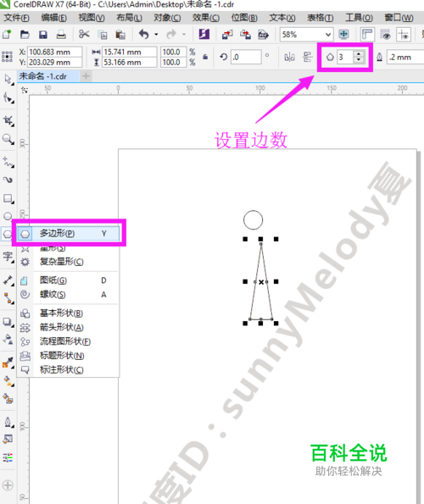Image resolution: width=424 pixels, height=504 pixels.
Task: Paste clipboard using the paste icon
Action: (x=120, y=35)
